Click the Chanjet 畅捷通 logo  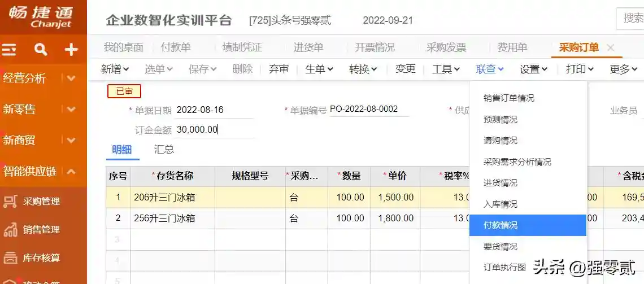(43, 17)
